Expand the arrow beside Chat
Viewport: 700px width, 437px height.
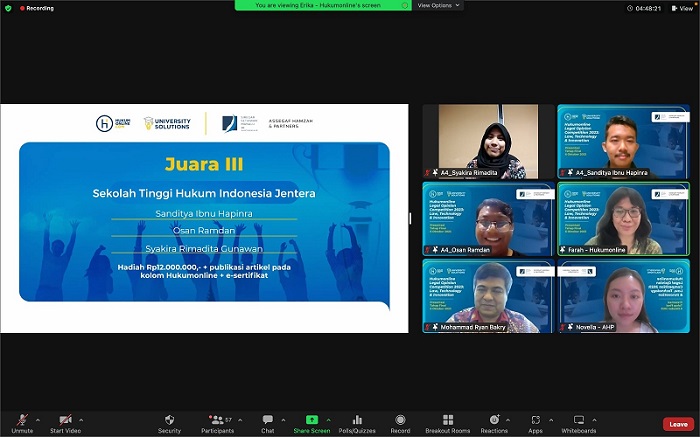[x=283, y=420]
